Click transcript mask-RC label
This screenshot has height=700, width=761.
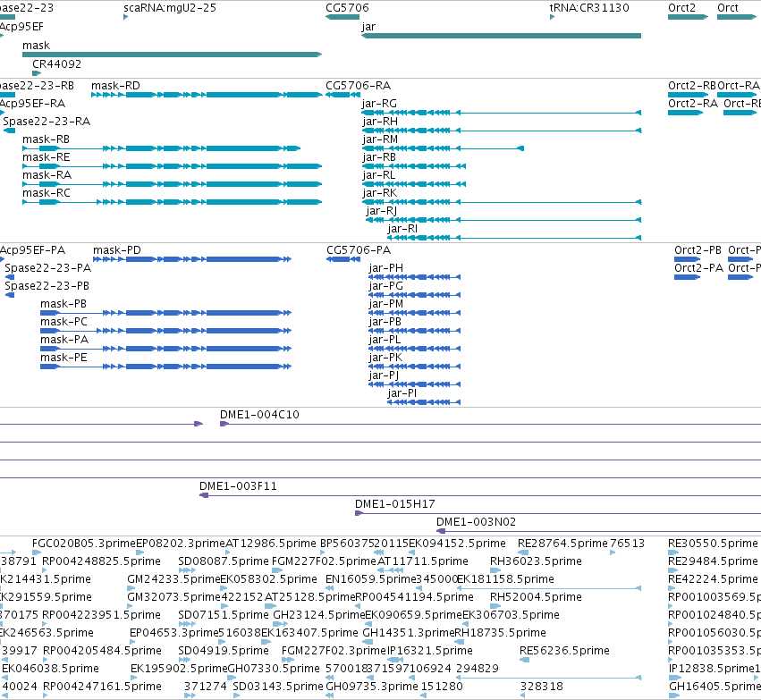point(47,193)
